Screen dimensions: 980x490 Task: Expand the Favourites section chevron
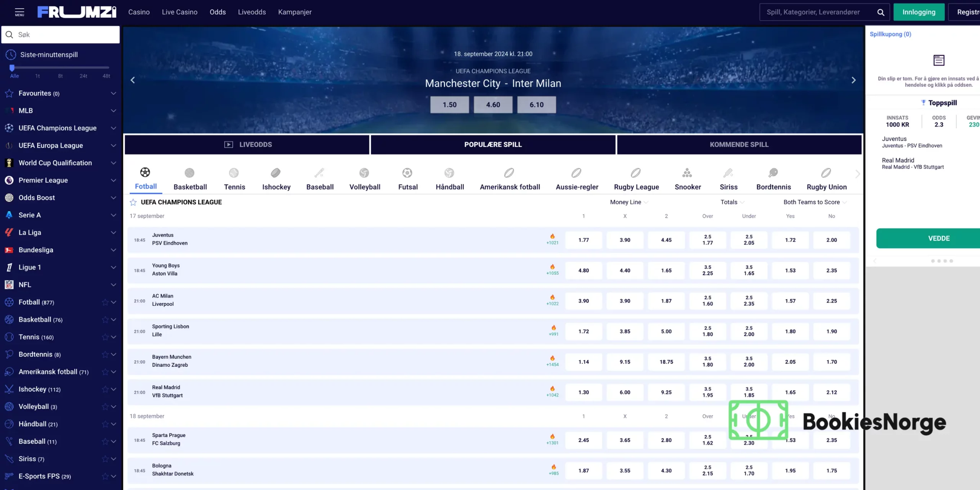[x=113, y=93]
